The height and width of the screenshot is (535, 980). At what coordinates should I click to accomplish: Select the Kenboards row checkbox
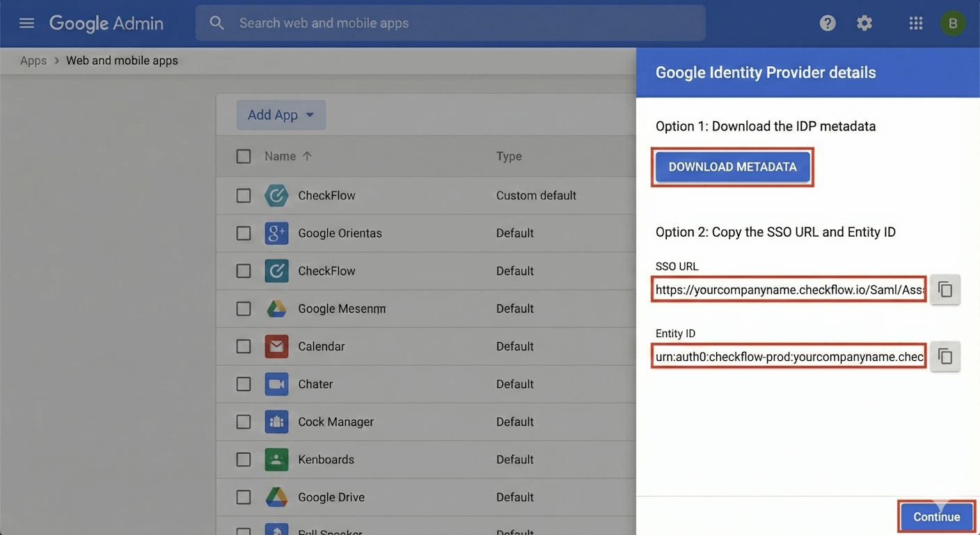pos(243,459)
